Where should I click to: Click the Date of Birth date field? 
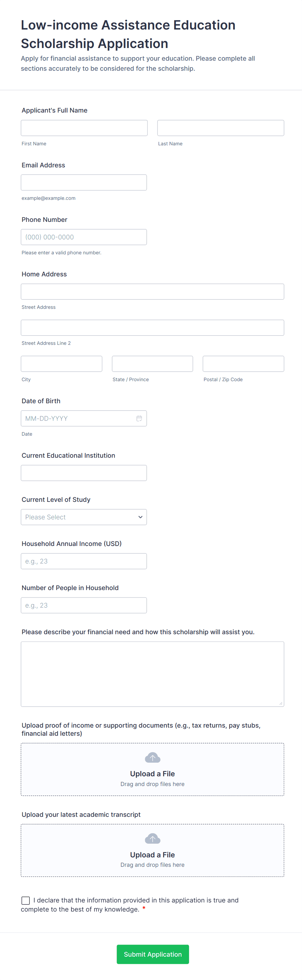click(x=76, y=418)
